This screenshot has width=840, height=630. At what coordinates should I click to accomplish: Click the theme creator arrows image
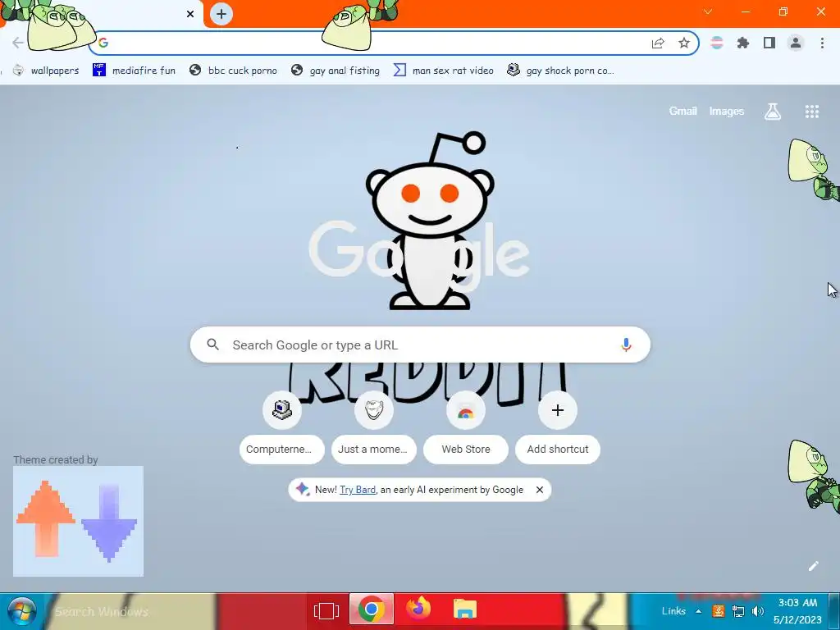[78, 521]
